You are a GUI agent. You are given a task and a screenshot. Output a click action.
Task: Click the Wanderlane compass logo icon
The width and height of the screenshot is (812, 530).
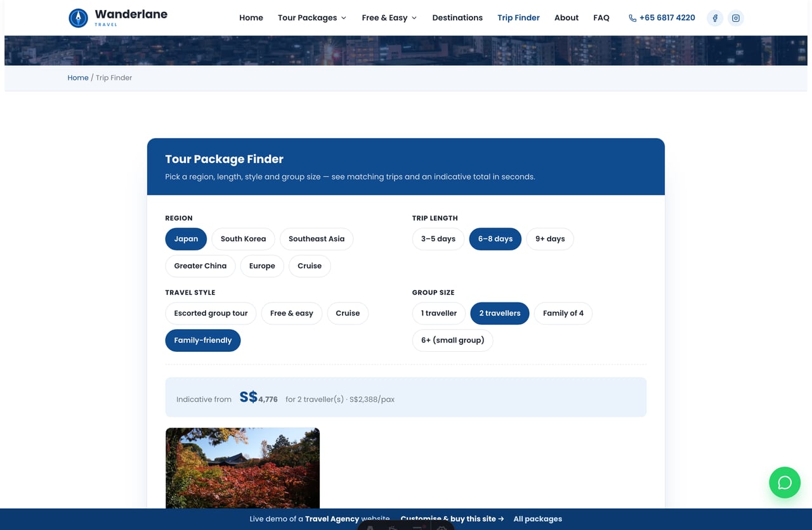(78, 18)
